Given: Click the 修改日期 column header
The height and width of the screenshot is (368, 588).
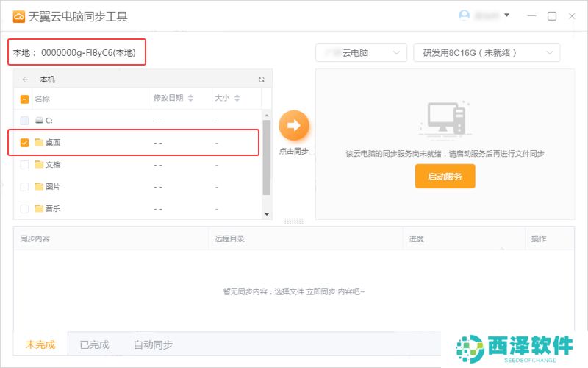Looking at the screenshot, I should pos(168,98).
